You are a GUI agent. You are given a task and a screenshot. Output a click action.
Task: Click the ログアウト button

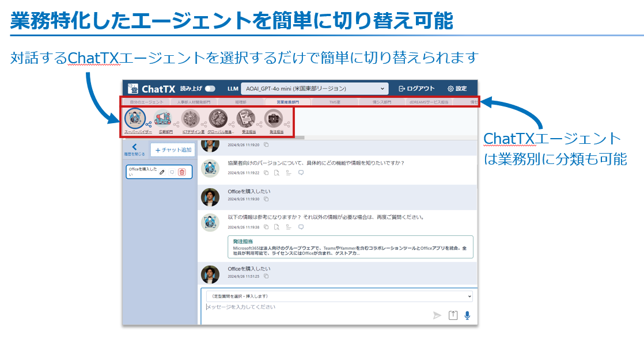[416, 89]
